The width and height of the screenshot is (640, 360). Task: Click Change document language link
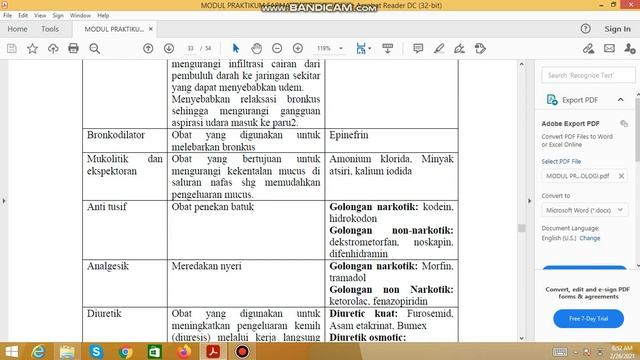click(x=589, y=238)
